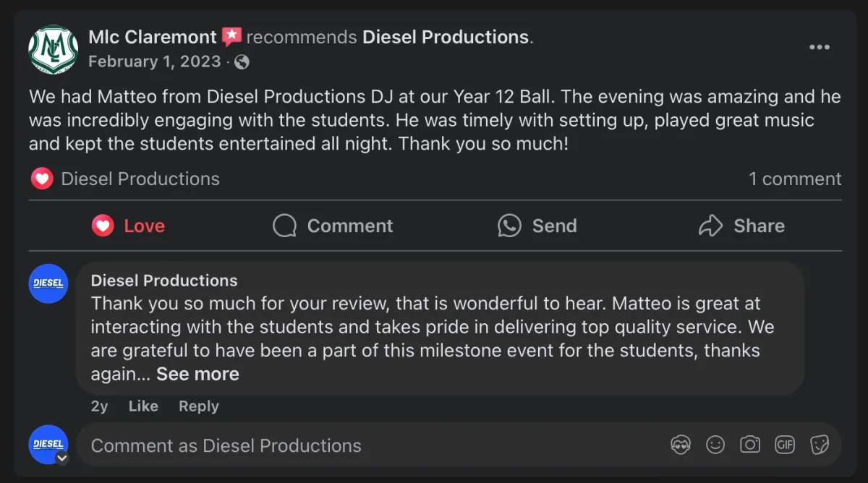Share the post

click(741, 226)
